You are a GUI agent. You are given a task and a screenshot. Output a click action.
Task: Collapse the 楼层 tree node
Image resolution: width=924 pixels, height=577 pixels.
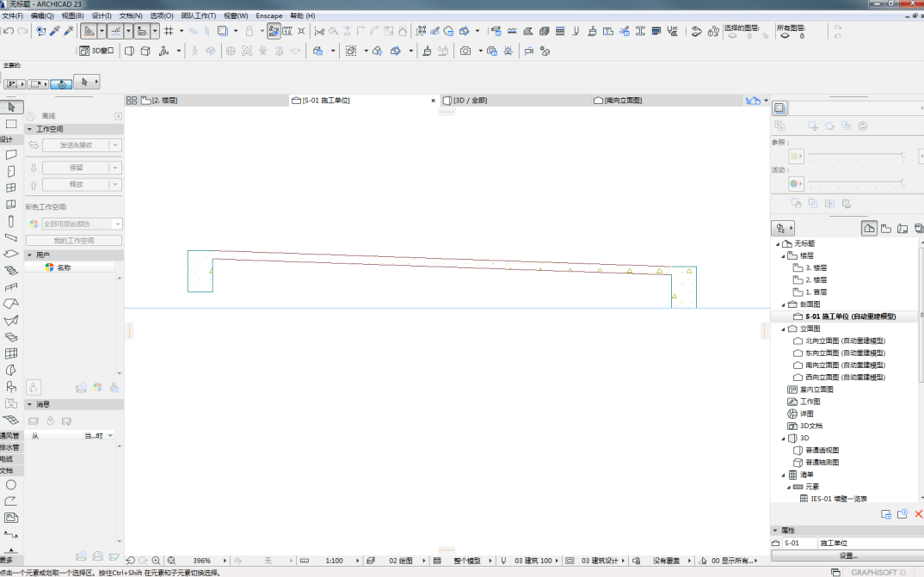point(783,256)
